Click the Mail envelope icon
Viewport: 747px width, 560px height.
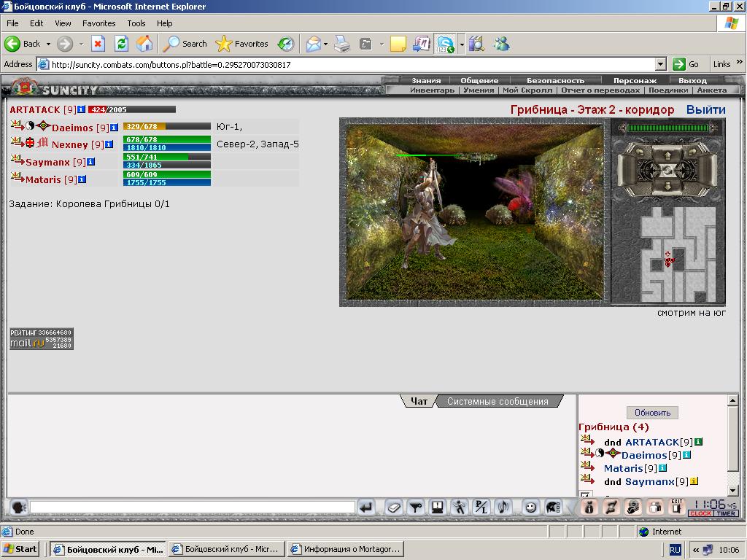(314, 44)
